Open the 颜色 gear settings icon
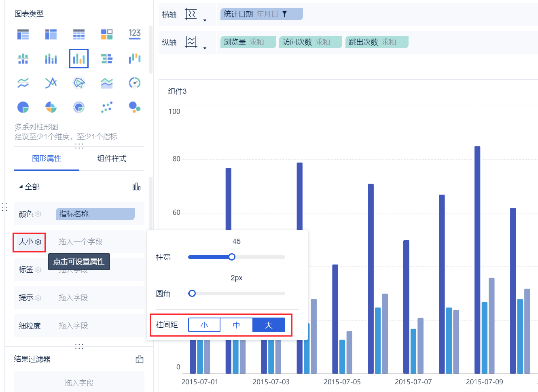538x392 pixels. pos(38,214)
